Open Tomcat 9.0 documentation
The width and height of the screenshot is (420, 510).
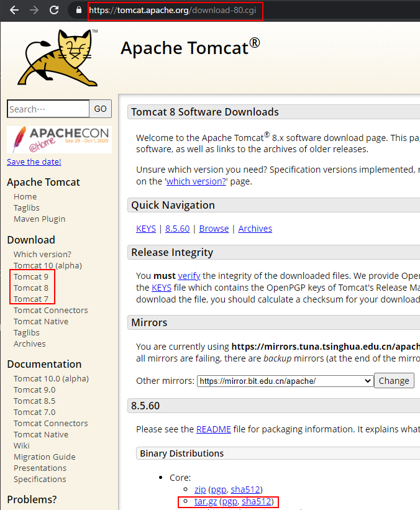pos(35,389)
